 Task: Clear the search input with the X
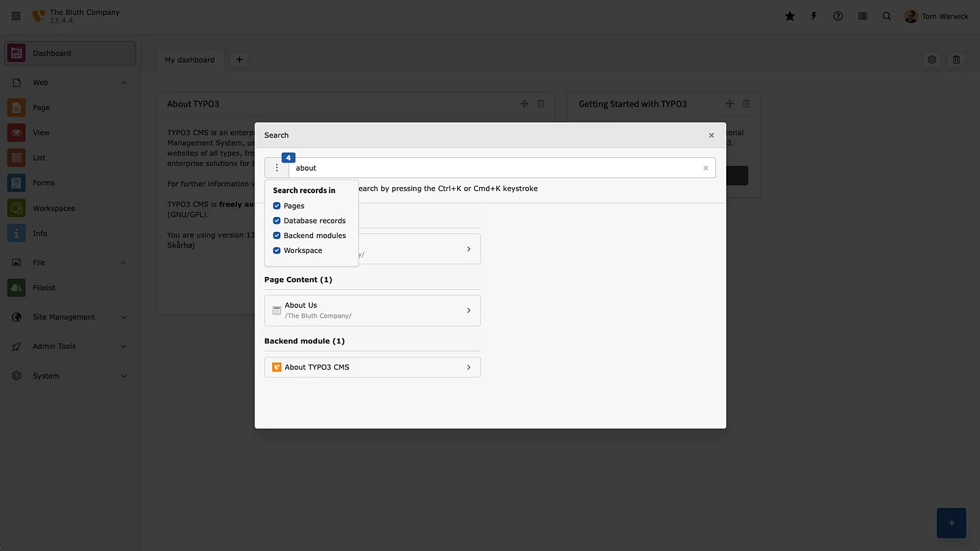pos(706,167)
